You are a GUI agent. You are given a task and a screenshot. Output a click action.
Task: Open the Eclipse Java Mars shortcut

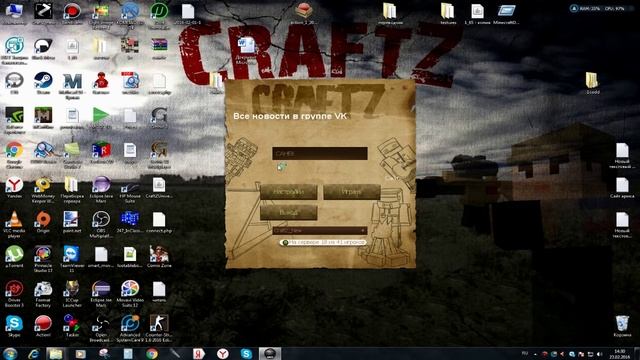click(x=101, y=190)
